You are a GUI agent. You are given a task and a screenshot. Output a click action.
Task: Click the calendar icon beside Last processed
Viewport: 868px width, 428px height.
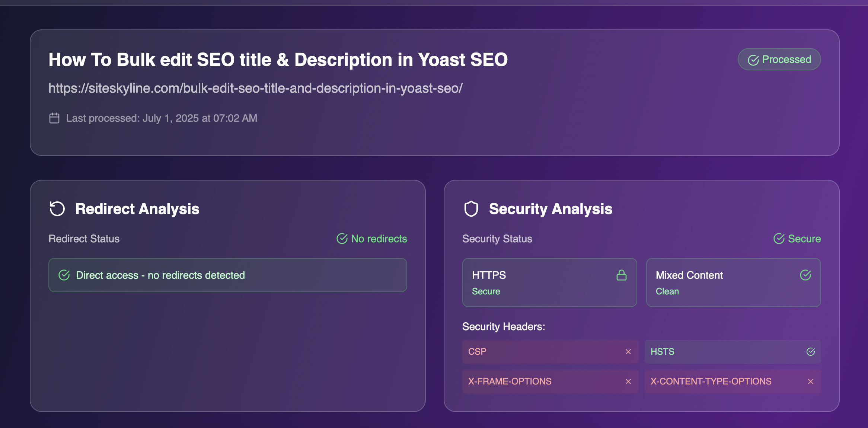54,118
